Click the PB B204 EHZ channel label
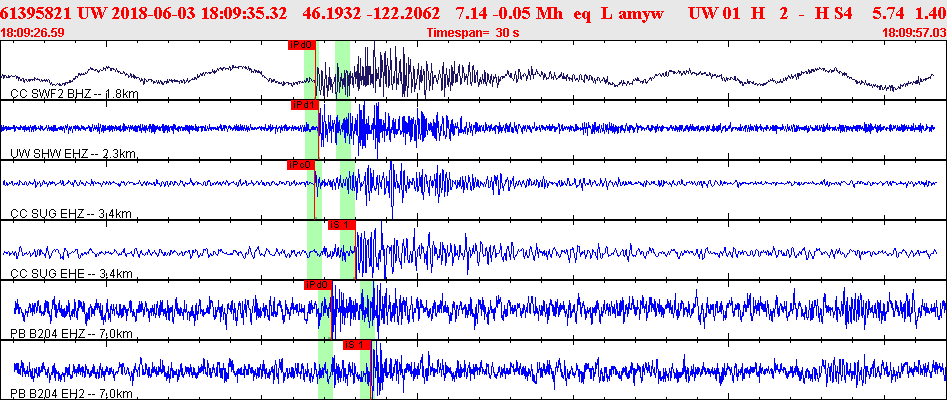 (x=71, y=334)
